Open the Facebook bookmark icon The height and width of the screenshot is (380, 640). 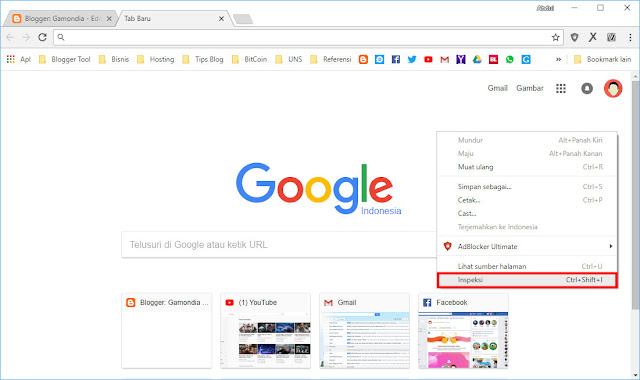point(396,59)
